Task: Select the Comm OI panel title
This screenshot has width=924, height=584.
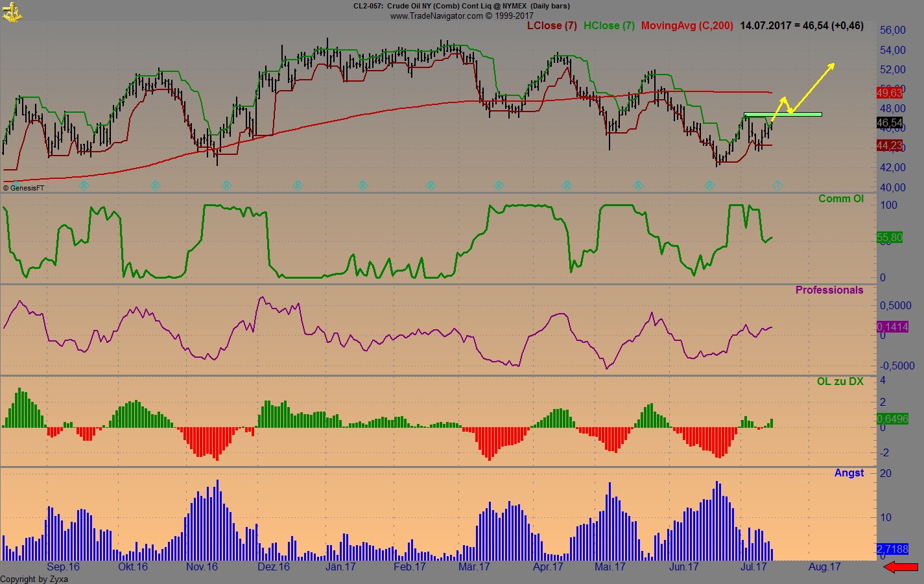Action: click(x=840, y=198)
